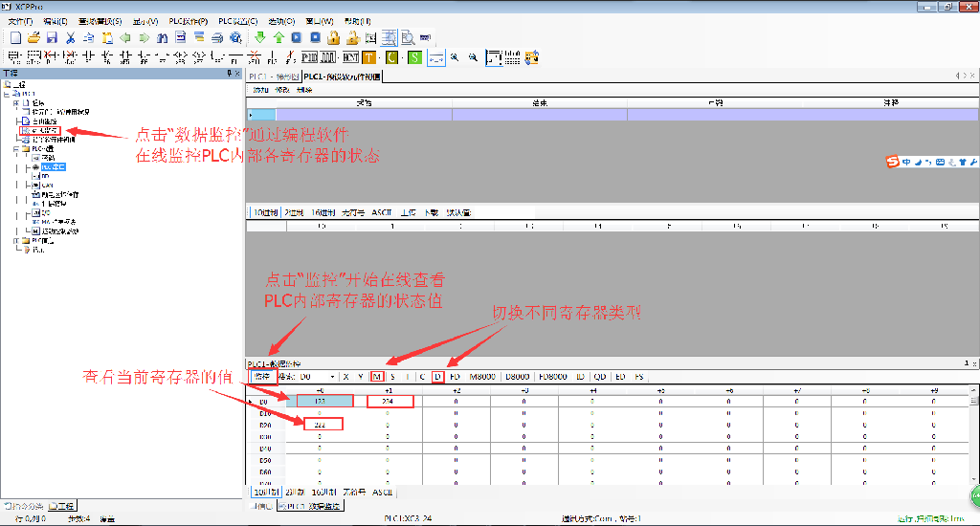Click the 监控 monitor button
This screenshot has height=526, width=980.
pyautogui.click(x=262, y=377)
